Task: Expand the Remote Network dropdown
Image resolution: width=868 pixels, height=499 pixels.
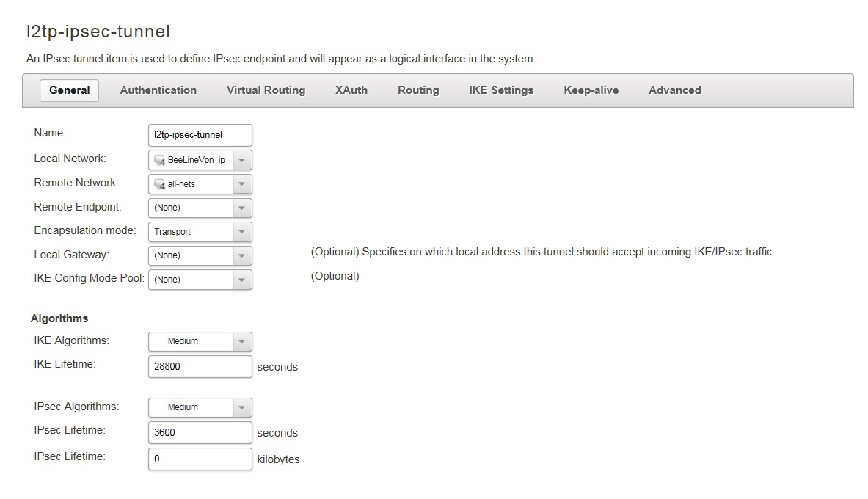Action: [242, 184]
